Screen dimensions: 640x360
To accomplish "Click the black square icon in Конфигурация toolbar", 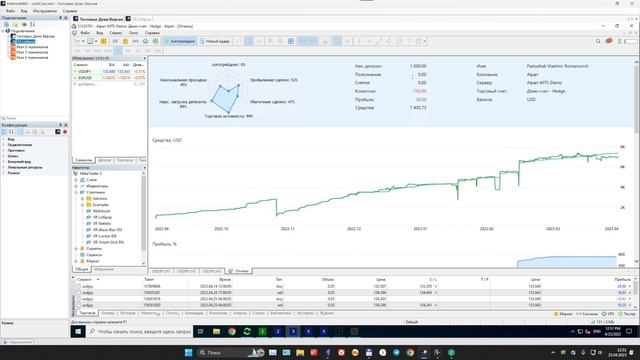I will coord(58,132).
